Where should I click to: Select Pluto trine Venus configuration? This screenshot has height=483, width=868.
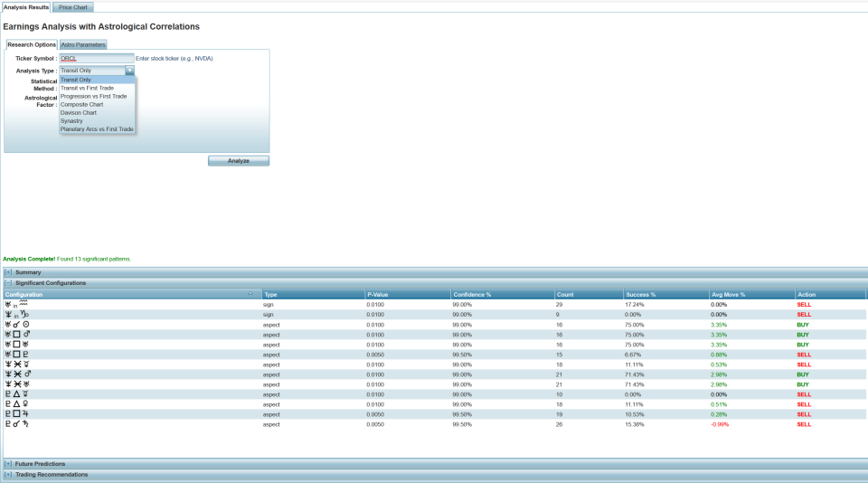(x=434, y=404)
